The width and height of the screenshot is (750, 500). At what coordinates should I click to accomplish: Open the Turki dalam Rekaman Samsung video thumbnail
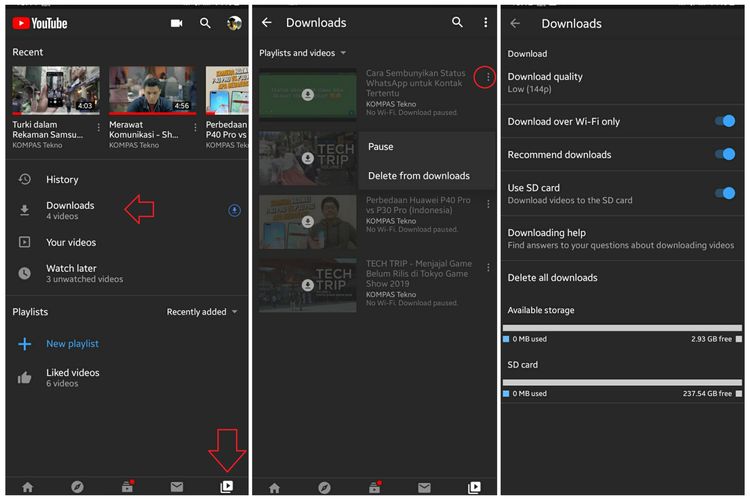coord(55,90)
